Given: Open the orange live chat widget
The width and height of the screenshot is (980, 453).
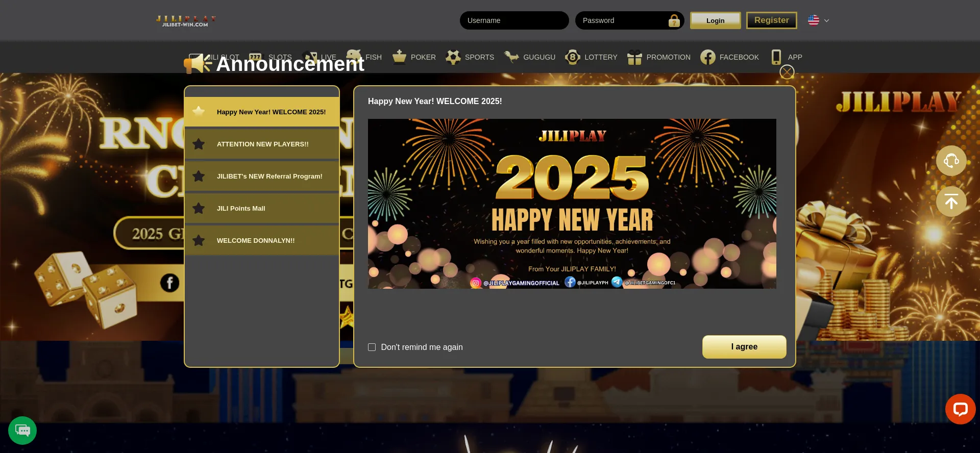Looking at the screenshot, I should click(960, 409).
